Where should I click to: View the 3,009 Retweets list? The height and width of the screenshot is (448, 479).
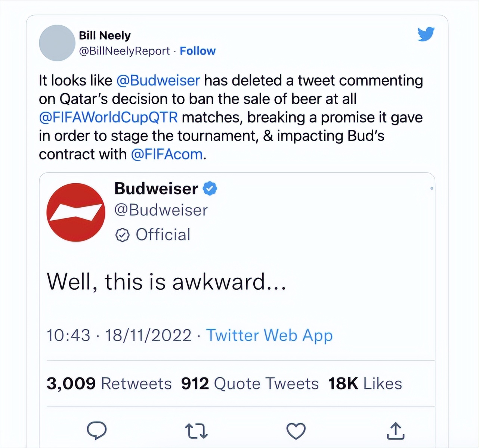click(x=109, y=383)
